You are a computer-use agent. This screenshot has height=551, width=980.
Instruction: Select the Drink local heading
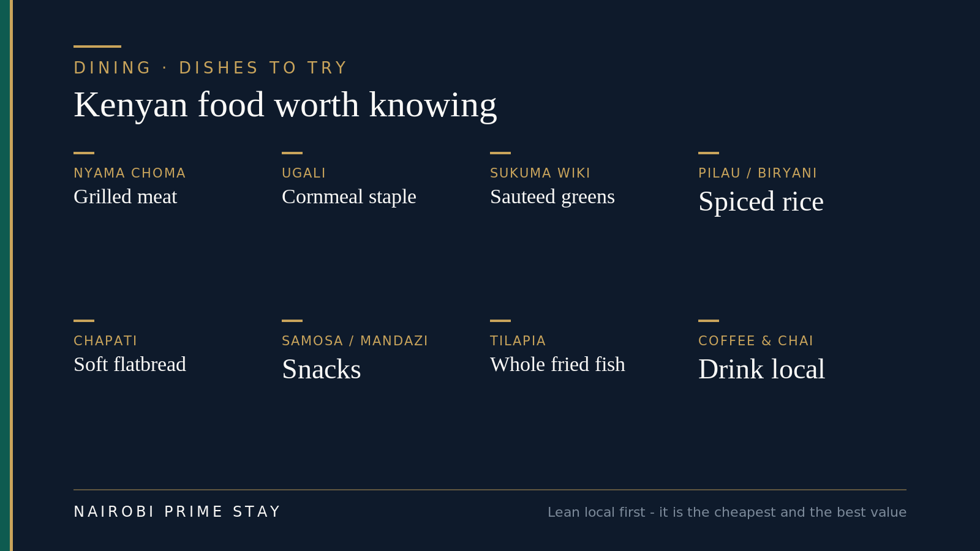click(x=762, y=369)
